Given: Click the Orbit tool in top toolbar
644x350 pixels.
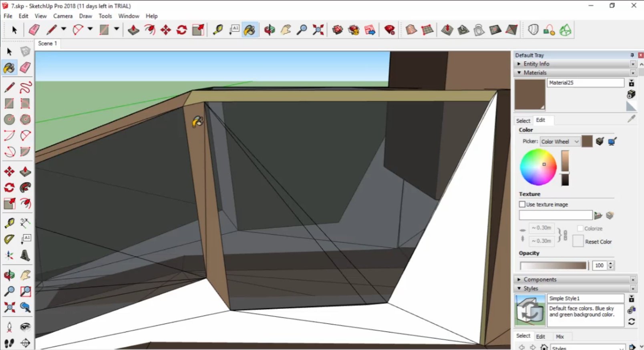Looking at the screenshot, I should (x=270, y=30).
